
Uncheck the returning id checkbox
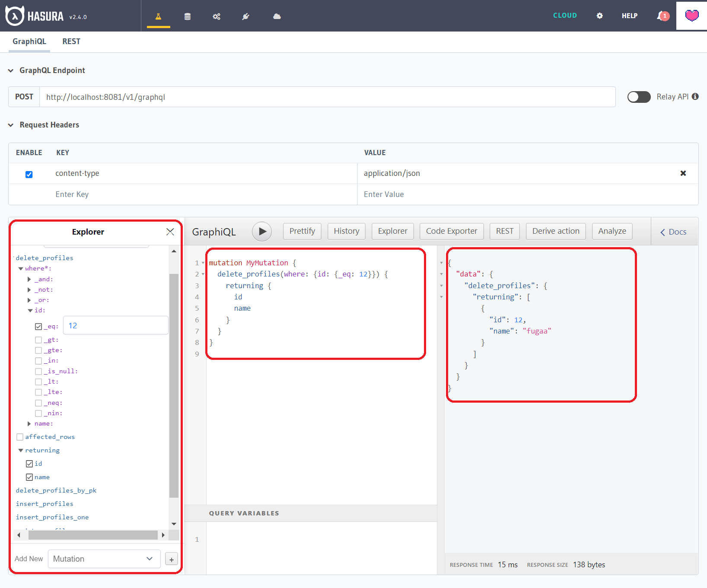click(29, 464)
